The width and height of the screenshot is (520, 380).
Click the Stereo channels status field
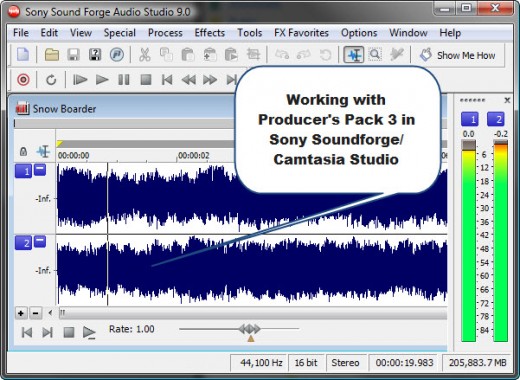click(345, 363)
